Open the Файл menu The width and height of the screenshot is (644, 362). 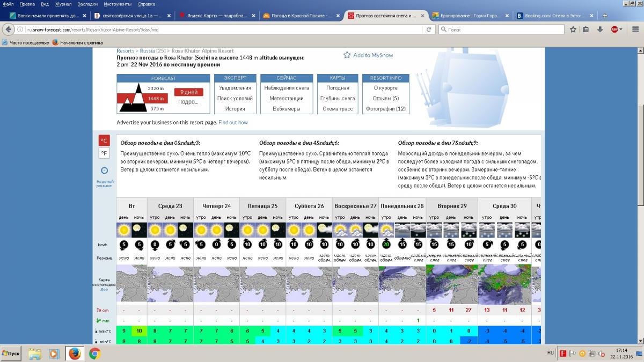(x=8, y=4)
